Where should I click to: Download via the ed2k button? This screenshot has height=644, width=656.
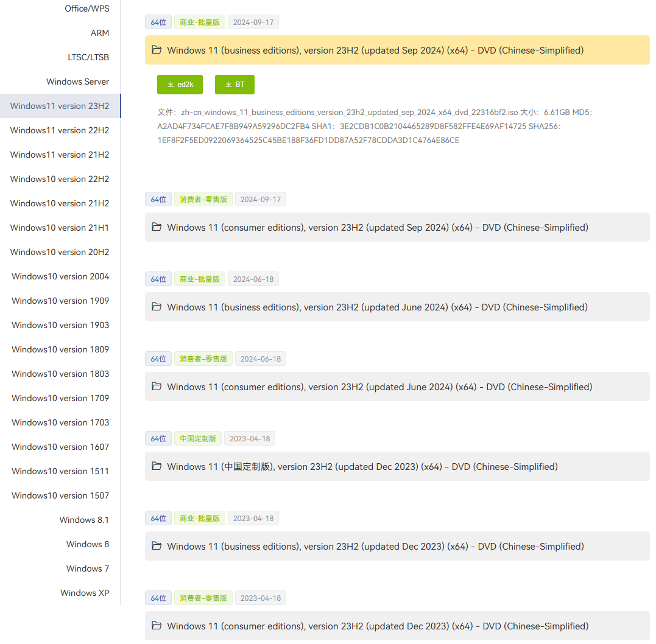180,85
